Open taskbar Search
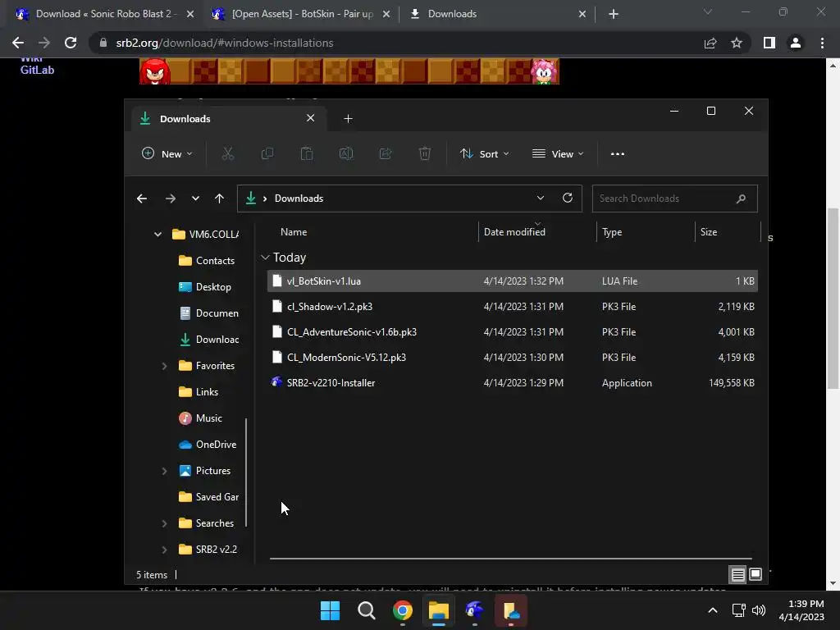 (367, 610)
